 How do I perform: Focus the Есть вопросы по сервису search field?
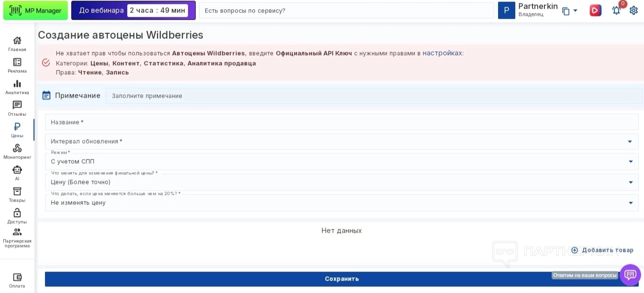pos(346,11)
